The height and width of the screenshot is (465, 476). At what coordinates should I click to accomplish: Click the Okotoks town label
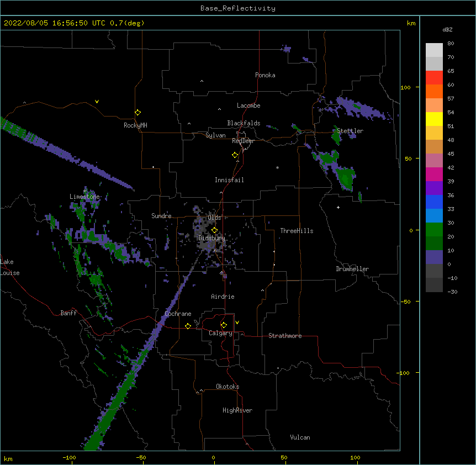point(228,387)
